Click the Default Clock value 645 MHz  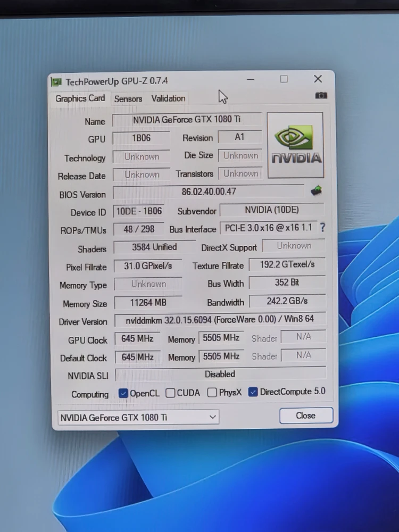tap(137, 357)
